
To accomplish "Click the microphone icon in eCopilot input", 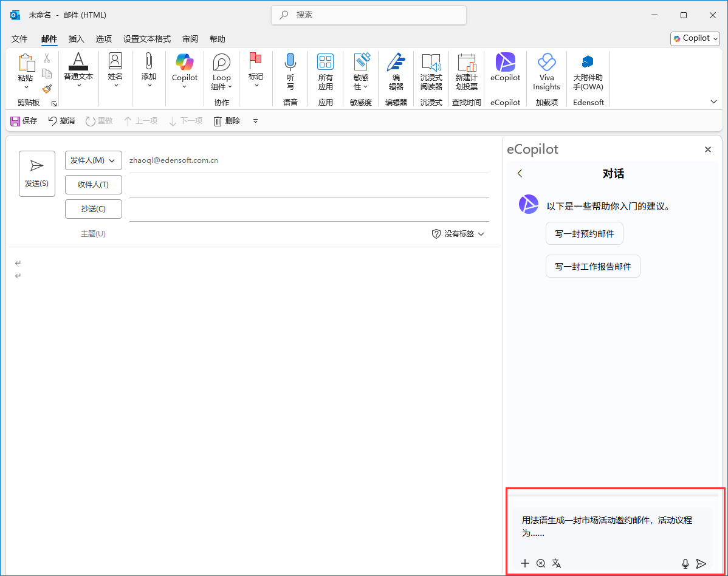I will click(x=685, y=563).
